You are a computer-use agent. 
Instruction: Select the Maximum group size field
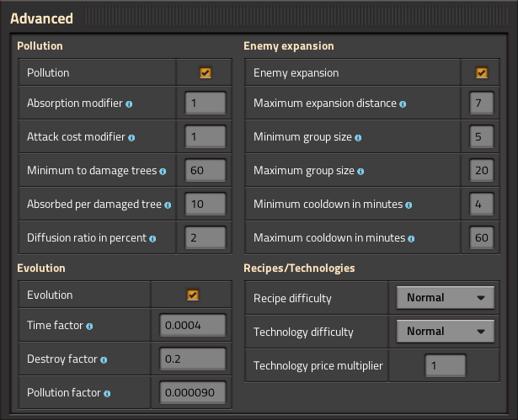click(x=482, y=170)
